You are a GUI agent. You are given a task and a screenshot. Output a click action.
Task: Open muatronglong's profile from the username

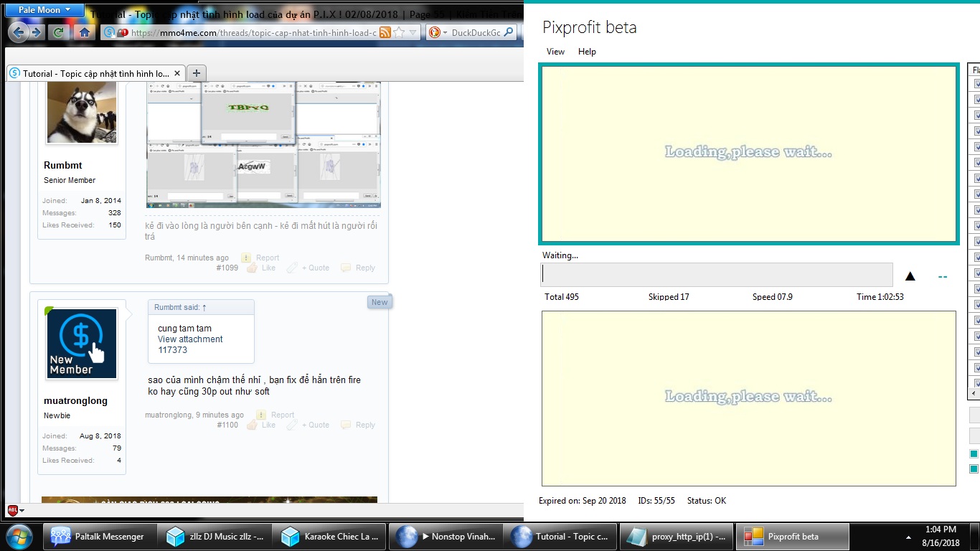pyautogui.click(x=75, y=400)
